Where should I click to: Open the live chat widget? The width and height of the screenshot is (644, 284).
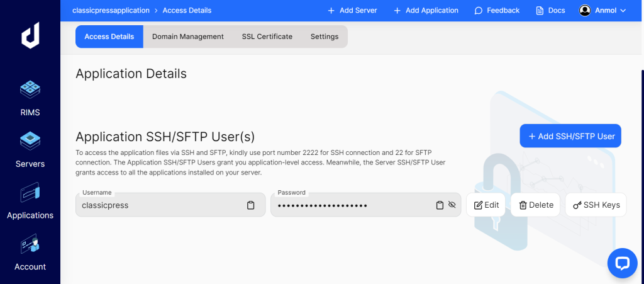click(622, 263)
